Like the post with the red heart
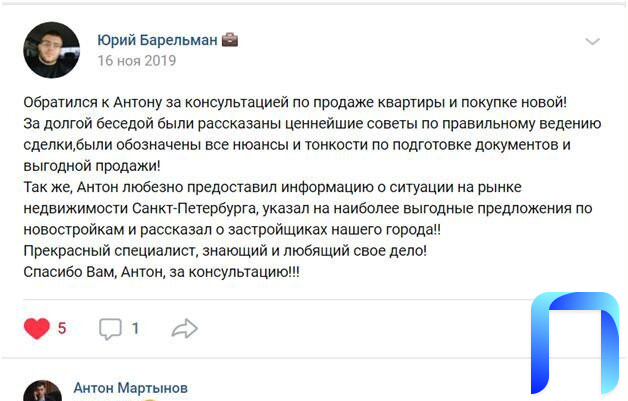The height and width of the screenshot is (401, 628). (37, 328)
